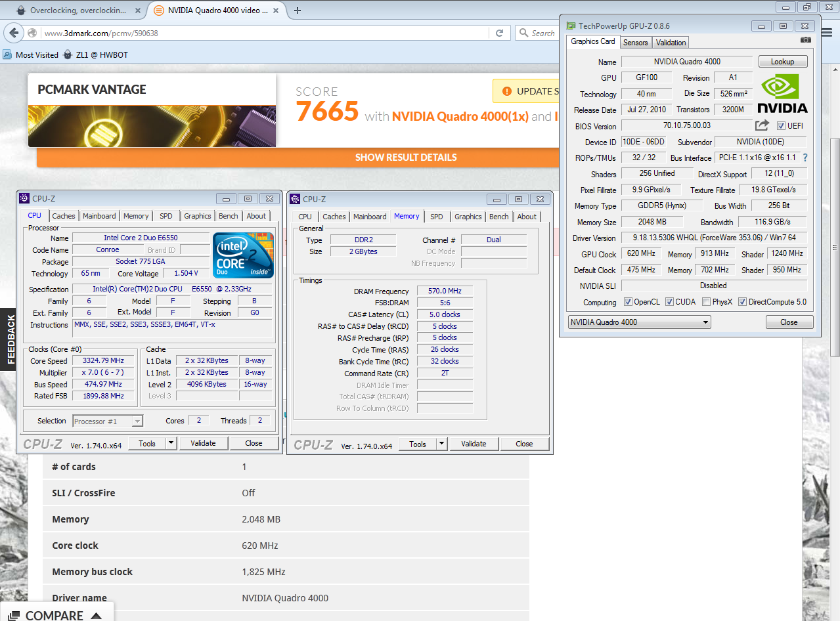Open a new browser tab with plus icon
The width and height of the screenshot is (840, 621).
pyautogui.click(x=298, y=11)
